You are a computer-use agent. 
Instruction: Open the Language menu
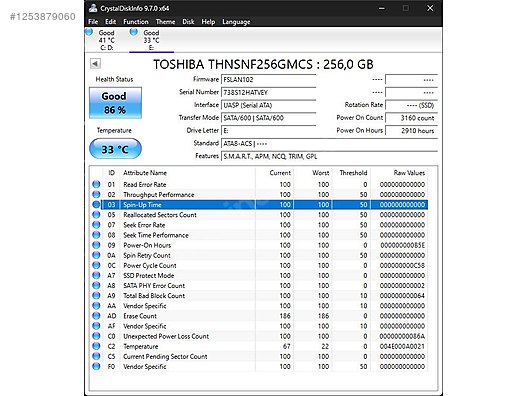[x=236, y=22]
